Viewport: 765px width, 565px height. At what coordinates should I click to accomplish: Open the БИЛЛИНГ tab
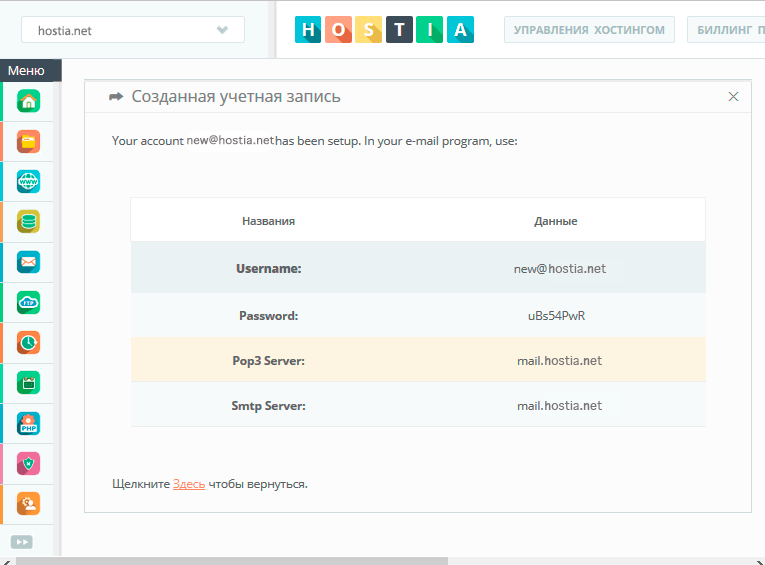(x=726, y=30)
